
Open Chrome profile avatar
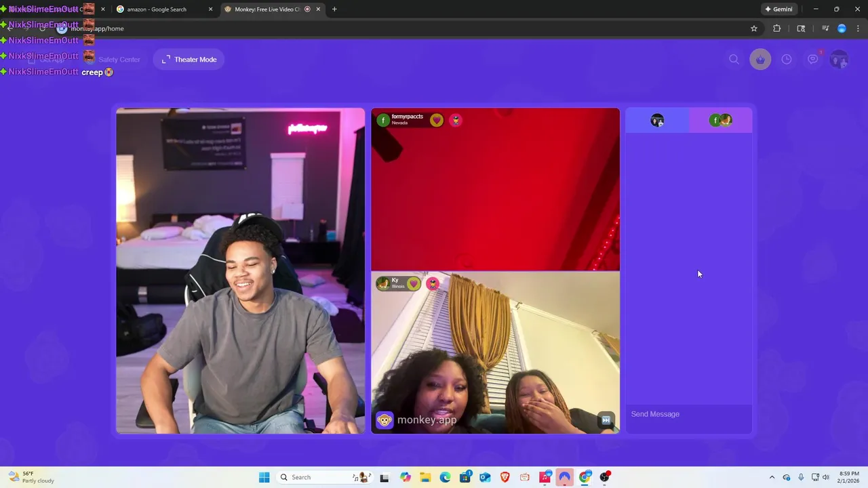pos(842,28)
